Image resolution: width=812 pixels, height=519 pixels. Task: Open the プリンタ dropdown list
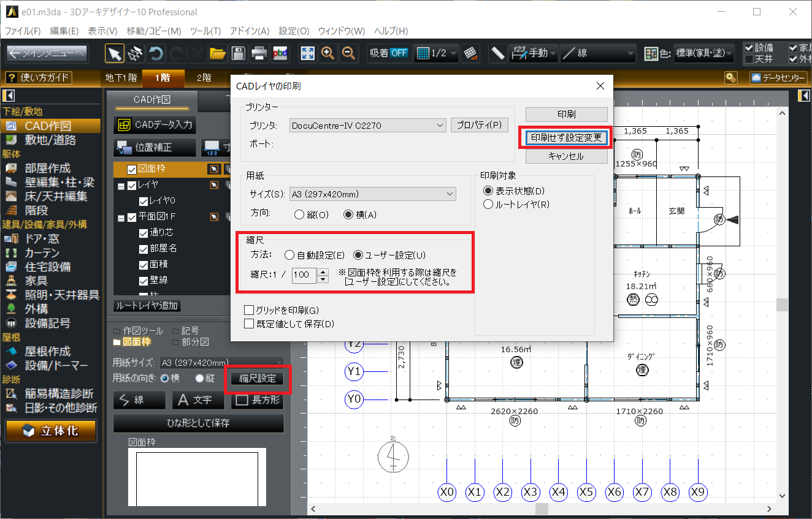click(368, 126)
